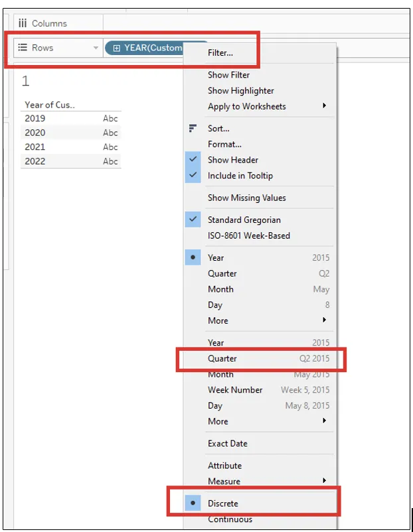This screenshot has height=532, width=413.
Task: Click the Sort icon in the context menu
Action: (x=193, y=128)
